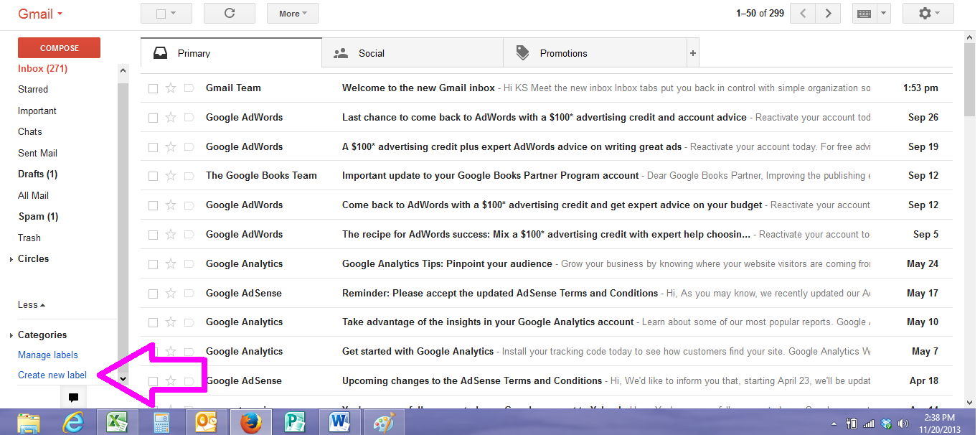Show hidden system tray icons arrow
The image size is (980, 435).
834,424
